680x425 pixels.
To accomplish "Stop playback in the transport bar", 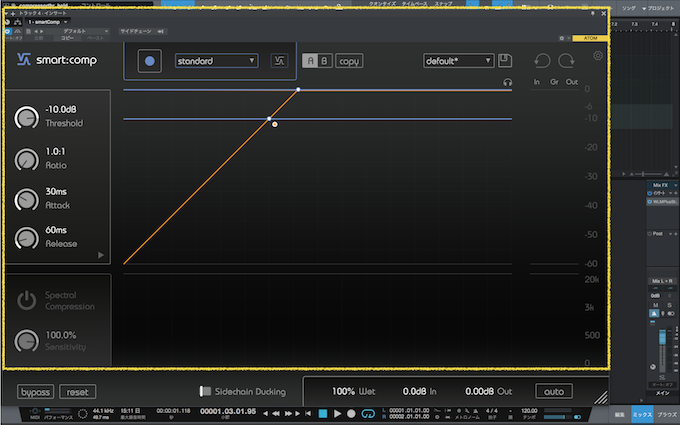I will point(323,414).
